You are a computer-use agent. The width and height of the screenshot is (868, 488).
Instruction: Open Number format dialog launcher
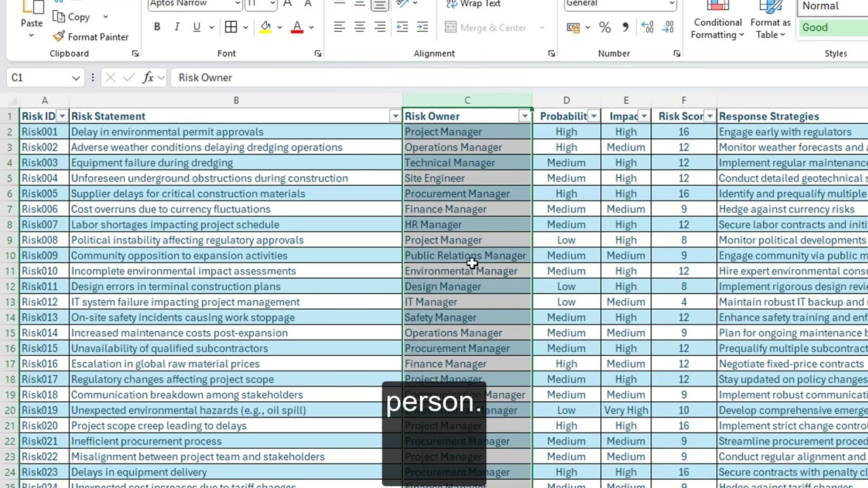point(677,54)
